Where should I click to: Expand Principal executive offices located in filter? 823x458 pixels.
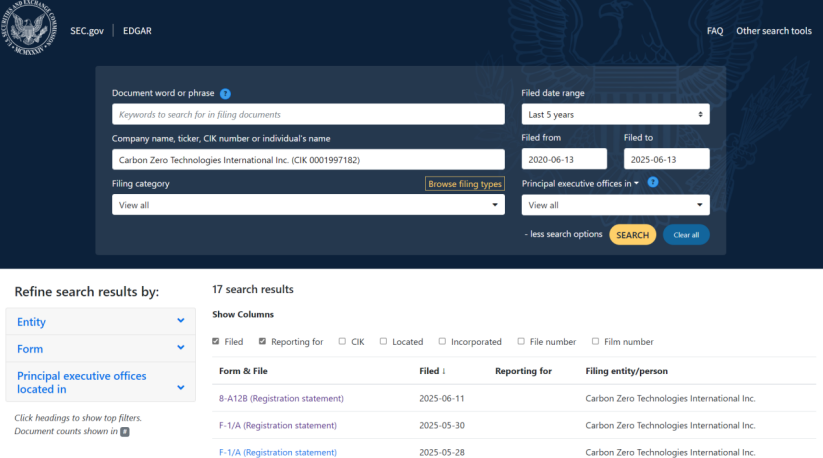tap(100, 382)
